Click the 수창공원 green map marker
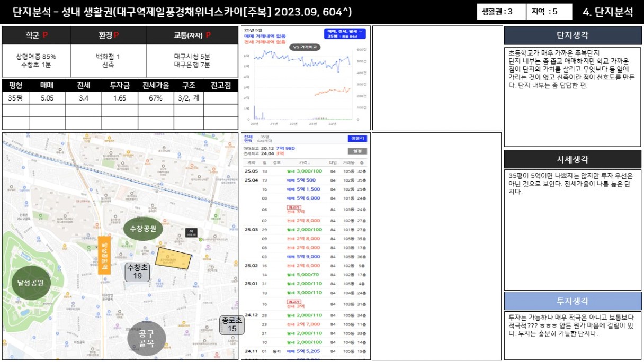644x362 pixels. (143, 229)
